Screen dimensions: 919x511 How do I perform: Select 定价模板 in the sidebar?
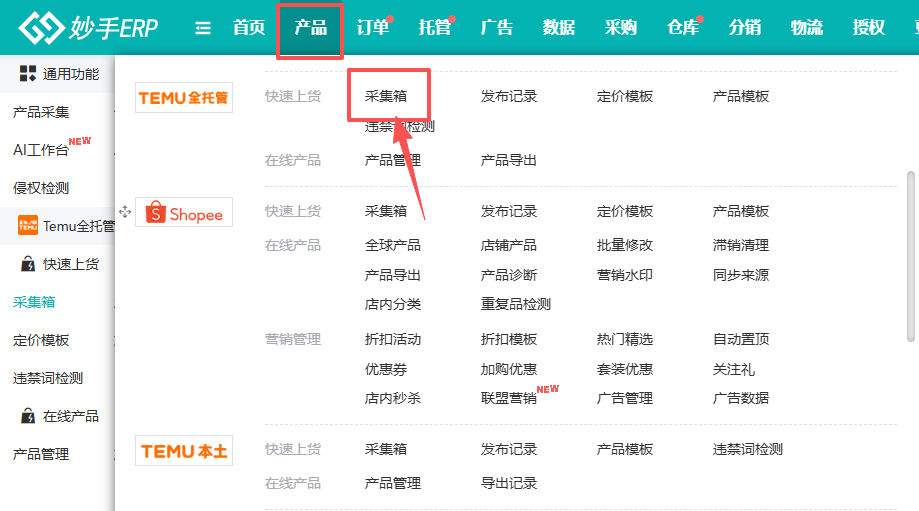[x=41, y=340]
